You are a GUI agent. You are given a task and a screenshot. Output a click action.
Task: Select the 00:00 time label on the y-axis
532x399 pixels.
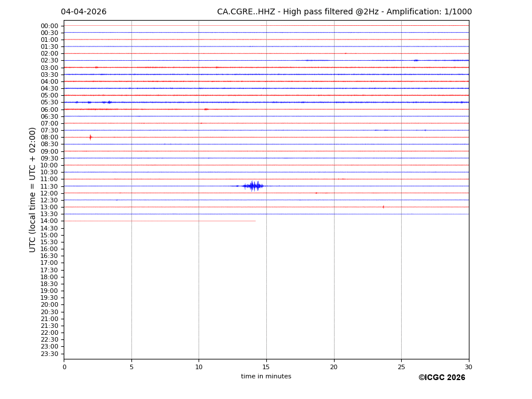coord(49,26)
